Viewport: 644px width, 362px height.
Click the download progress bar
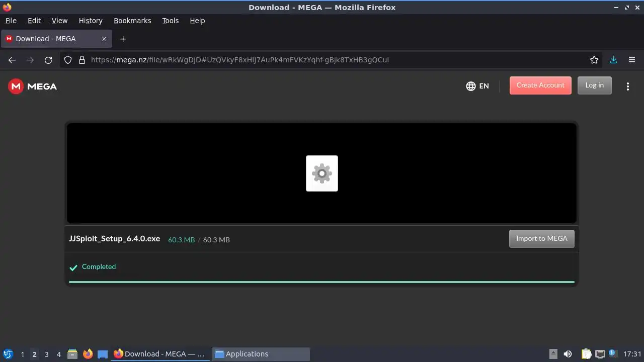(321, 282)
